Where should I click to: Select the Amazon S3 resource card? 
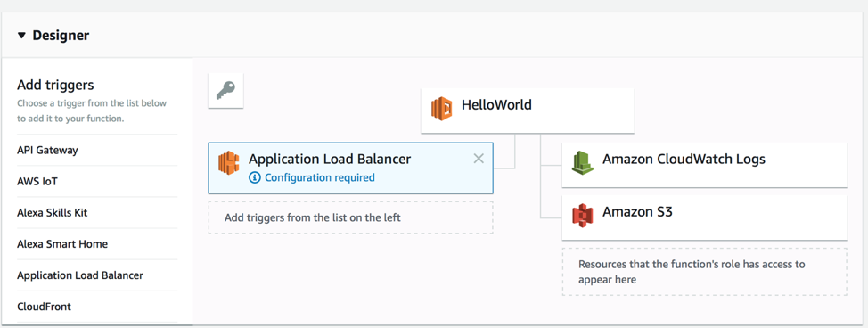705,217
